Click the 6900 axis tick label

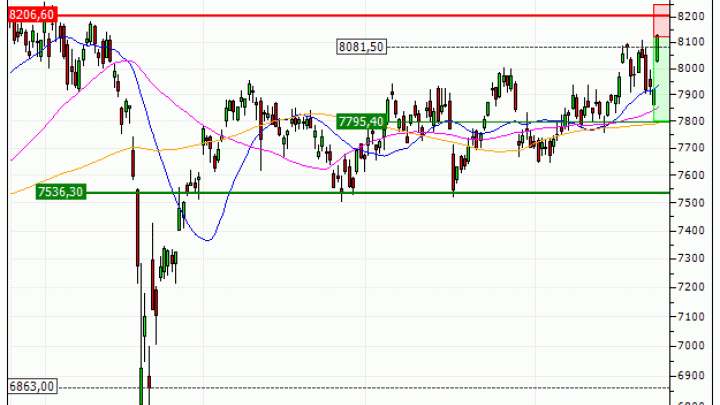pyautogui.click(x=691, y=376)
